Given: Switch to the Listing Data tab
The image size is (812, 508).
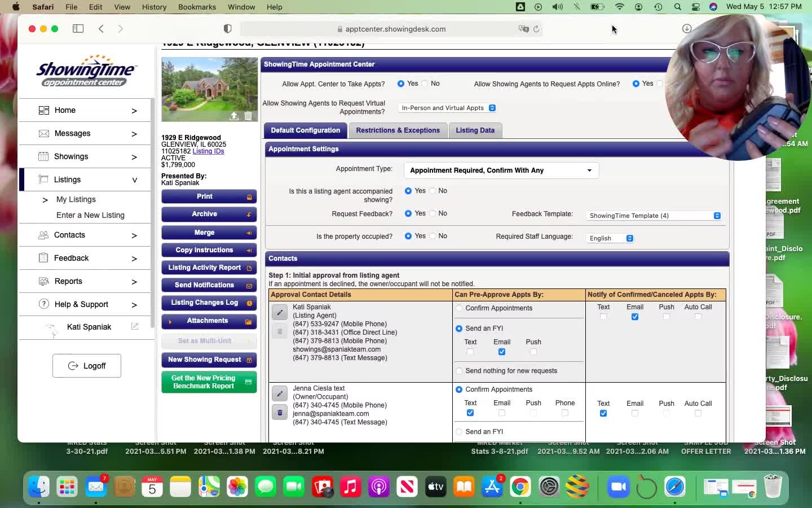Looking at the screenshot, I should point(475,130).
